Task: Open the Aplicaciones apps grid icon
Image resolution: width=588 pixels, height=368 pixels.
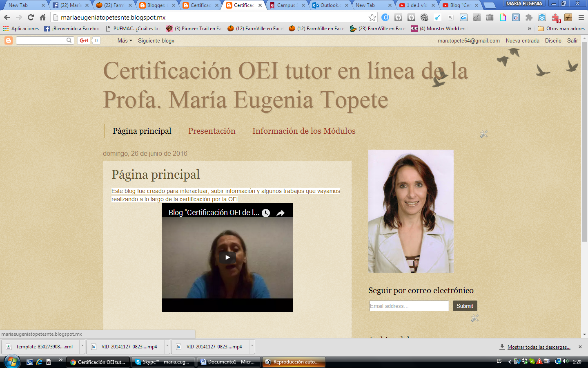Action: tap(6, 28)
